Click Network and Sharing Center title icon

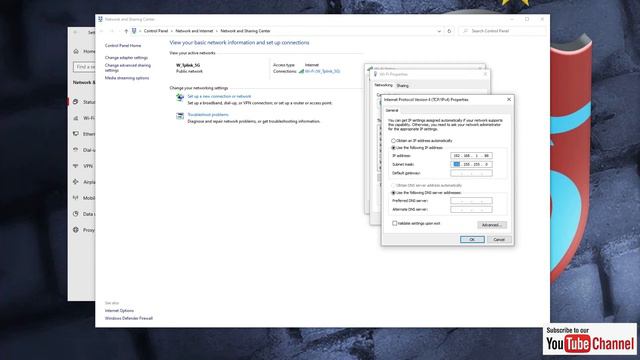(100, 19)
